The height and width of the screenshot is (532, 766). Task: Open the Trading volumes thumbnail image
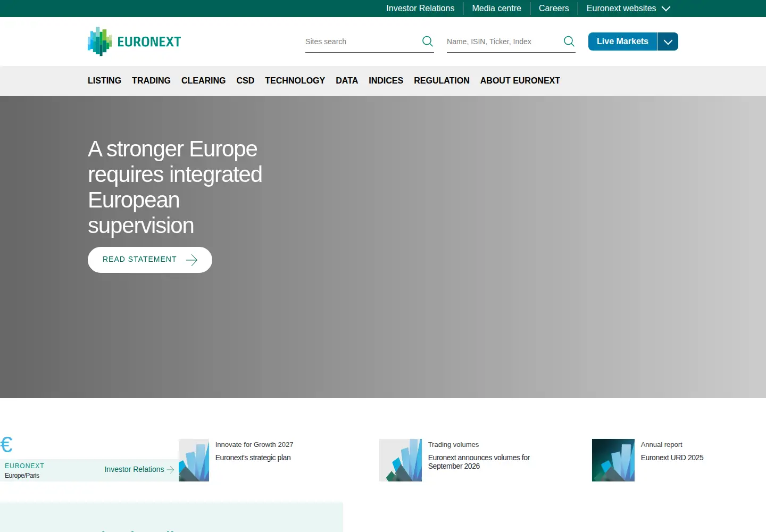401,460
